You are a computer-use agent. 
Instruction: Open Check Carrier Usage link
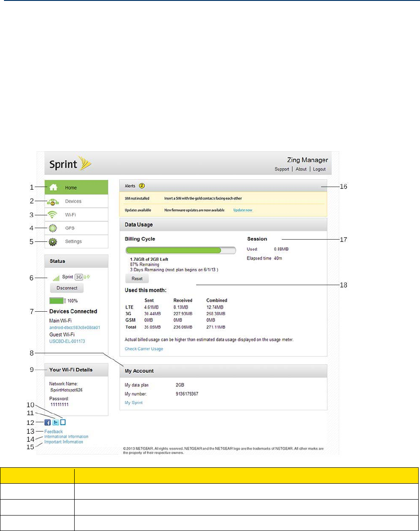point(144,349)
